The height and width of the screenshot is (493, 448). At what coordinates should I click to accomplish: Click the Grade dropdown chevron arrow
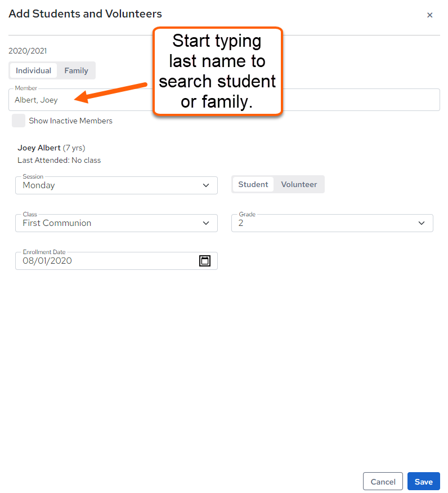click(422, 223)
